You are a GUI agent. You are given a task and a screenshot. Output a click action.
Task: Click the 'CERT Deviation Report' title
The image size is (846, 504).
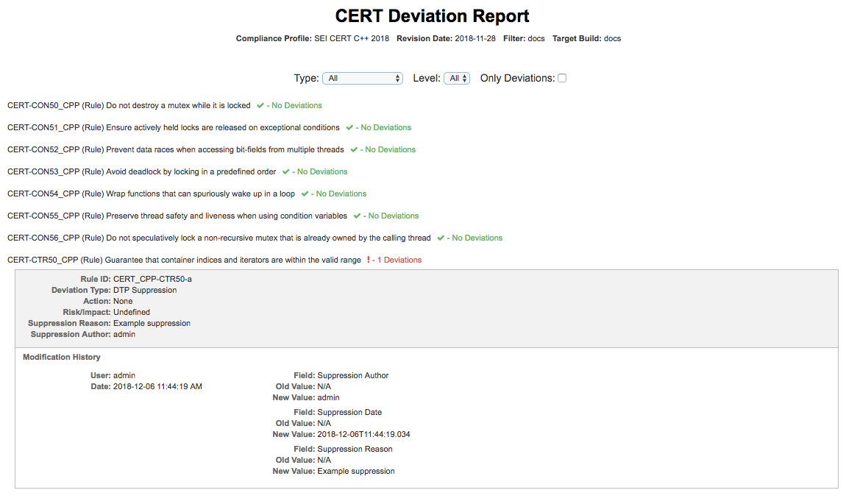click(432, 16)
